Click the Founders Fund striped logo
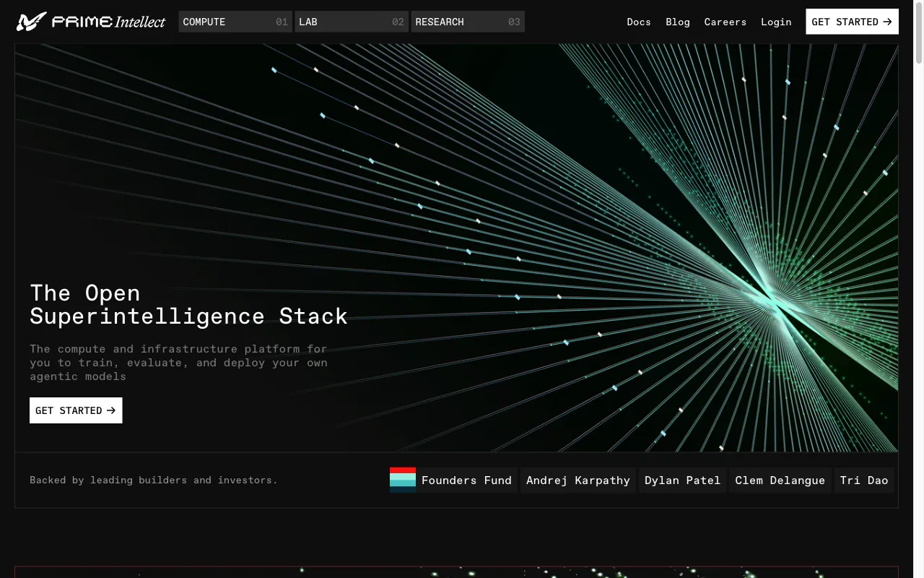The height and width of the screenshot is (578, 924). pos(403,480)
